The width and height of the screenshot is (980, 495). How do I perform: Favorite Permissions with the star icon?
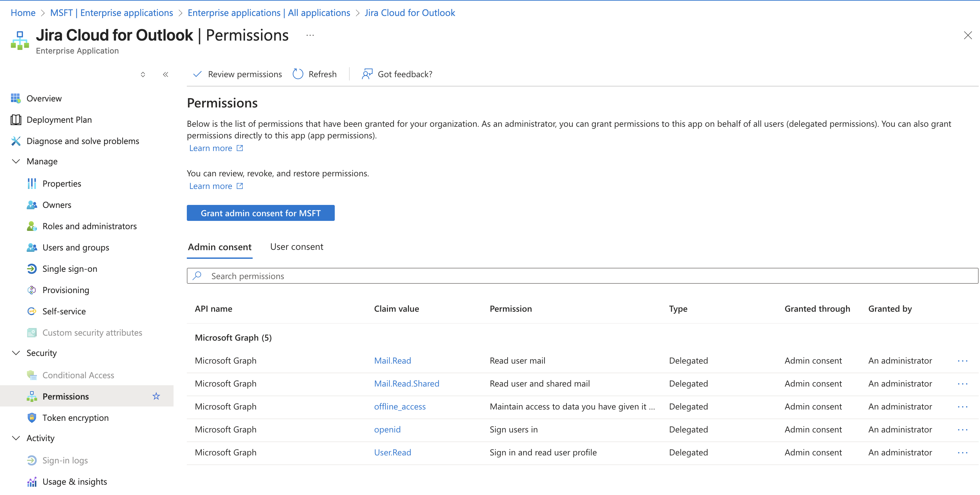156,397
